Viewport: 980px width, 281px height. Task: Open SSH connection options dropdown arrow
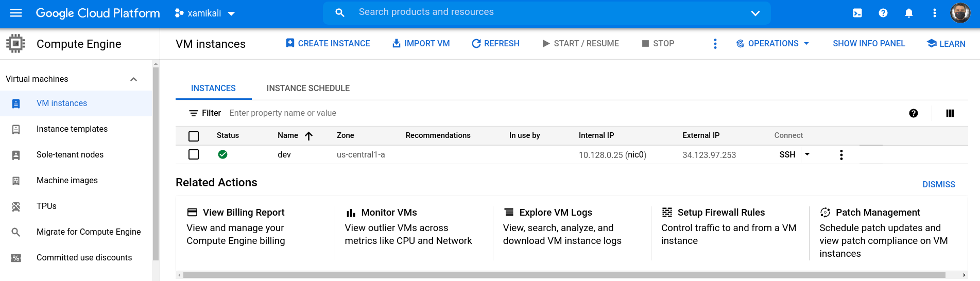click(x=807, y=154)
